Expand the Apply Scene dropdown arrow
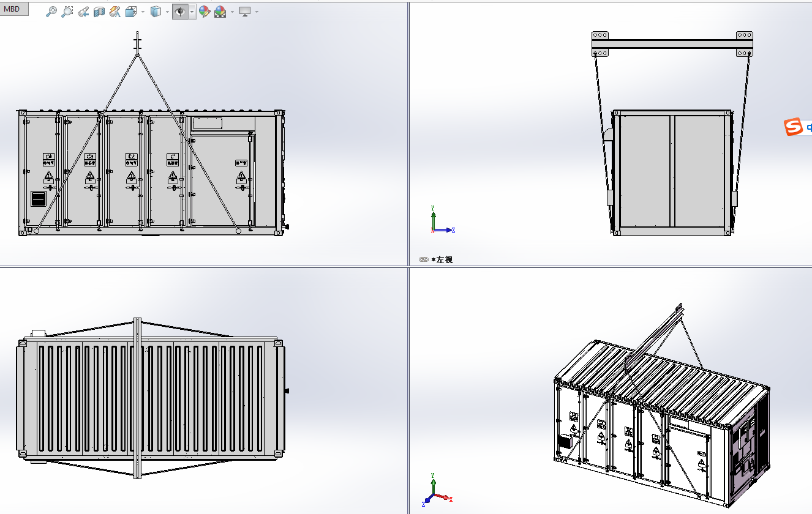 [x=232, y=12]
